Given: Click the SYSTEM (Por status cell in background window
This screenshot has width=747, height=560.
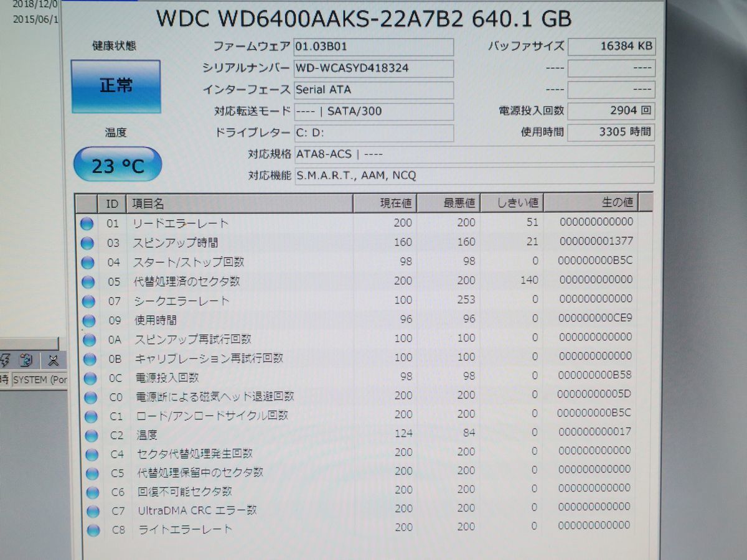Looking at the screenshot, I should coord(39,380).
